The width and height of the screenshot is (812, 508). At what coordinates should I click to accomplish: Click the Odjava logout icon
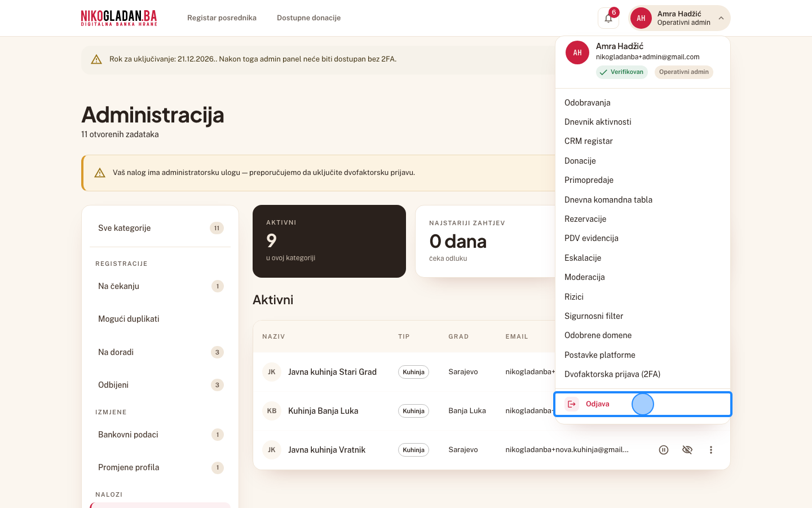click(x=572, y=404)
